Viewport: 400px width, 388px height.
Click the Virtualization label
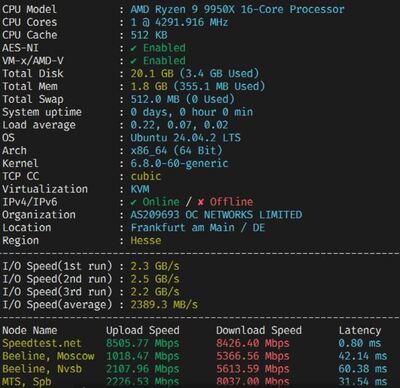pyautogui.click(x=45, y=189)
